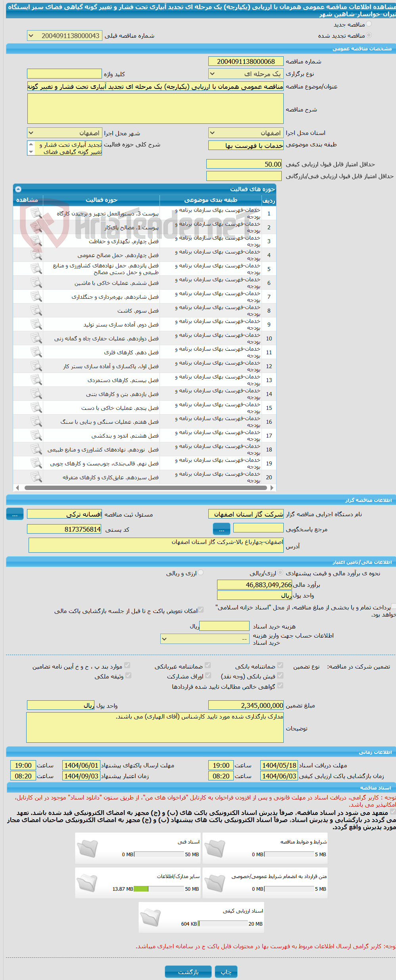The image size is (396, 980).
Task: Toggle گواهی خالص مطالبات checkbox
Action: [280, 686]
